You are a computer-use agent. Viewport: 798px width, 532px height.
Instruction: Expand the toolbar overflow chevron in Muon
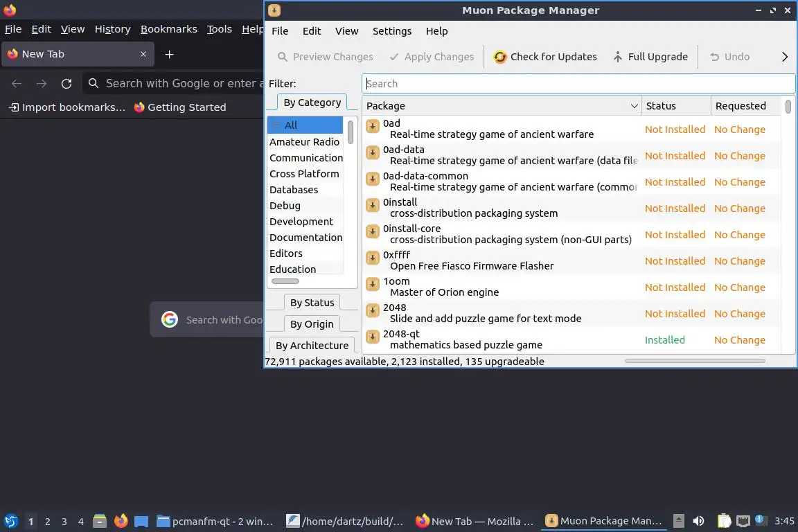pyautogui.click(x=784, y=57)
